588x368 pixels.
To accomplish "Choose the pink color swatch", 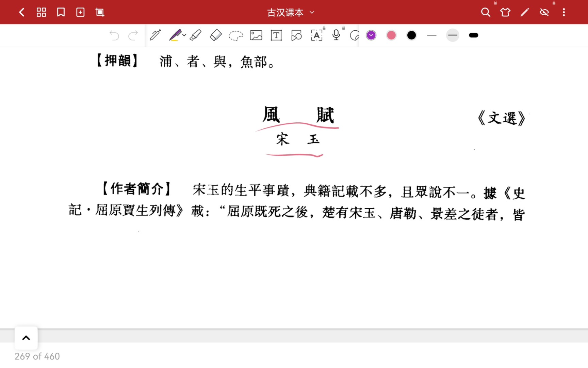I will coord(391,35).
